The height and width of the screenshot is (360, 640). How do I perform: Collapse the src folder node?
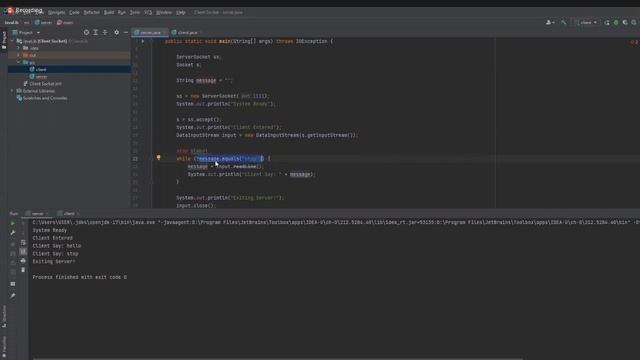tap(18, 62)
